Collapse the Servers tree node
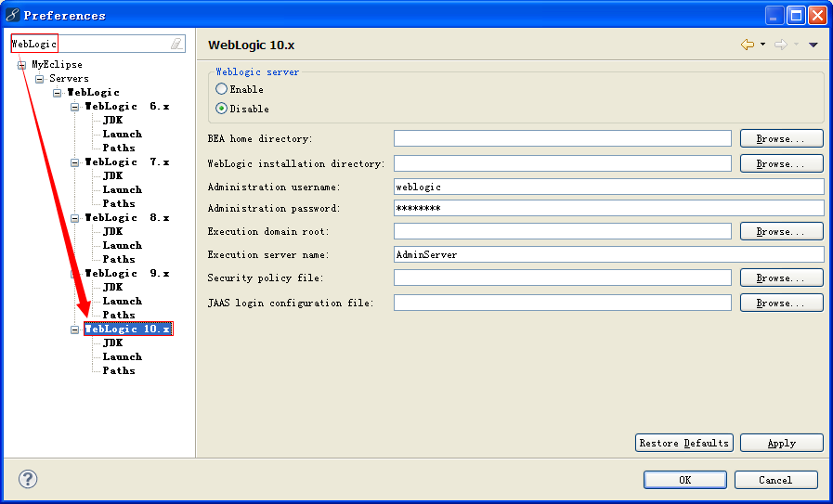Image resolution: width=833 pixels, height=504 pixels. (39, 79)
